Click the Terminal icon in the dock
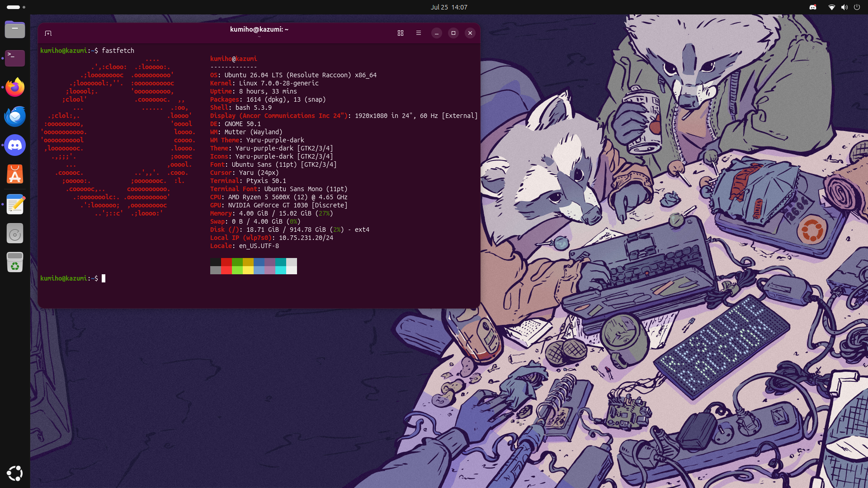Viewport: 868px width, 488px height. [15, 58]
